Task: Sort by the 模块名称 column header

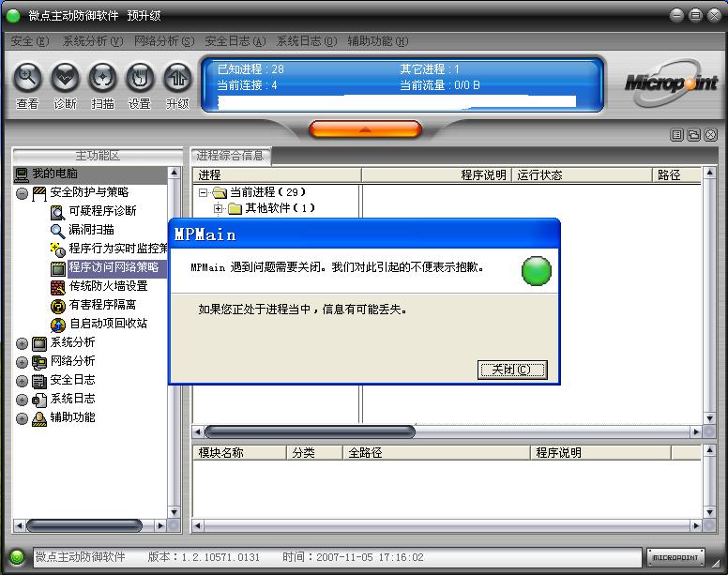Action: (239, 452)
